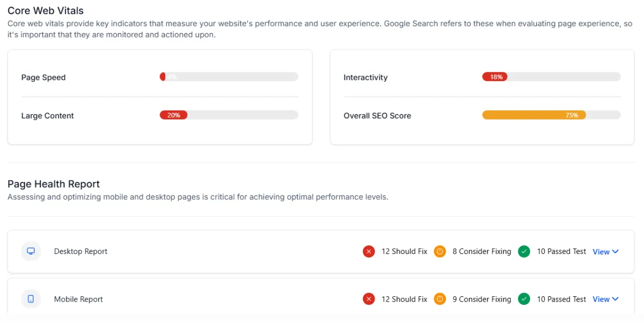The height and width of the screenshot is (321, 644).
Task: Click green checkmark icon in Mobile Report row
Action: (x=524, y=299)
